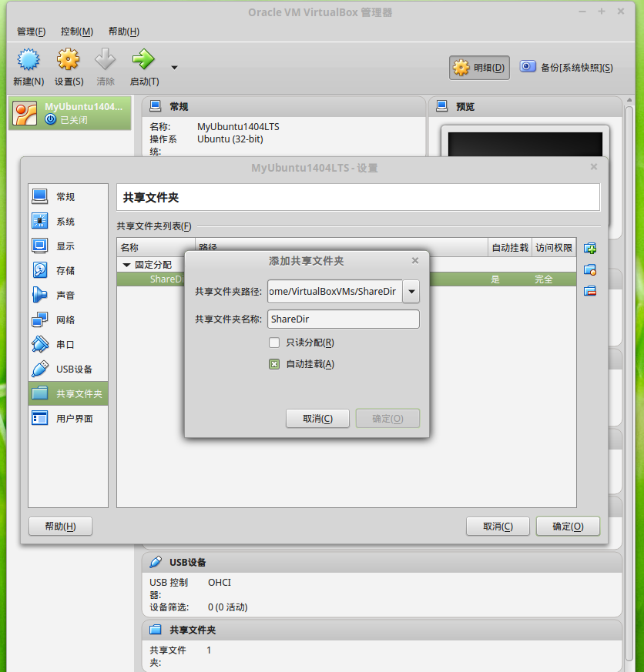
Task: Select 声音 category in settings sidebar
Action: [68, 296]
